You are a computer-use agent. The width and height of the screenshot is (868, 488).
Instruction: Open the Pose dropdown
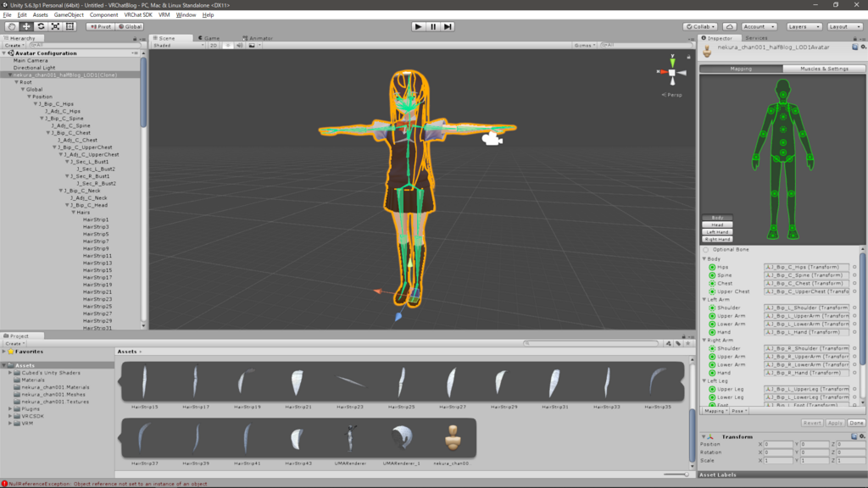pos(739,411)
